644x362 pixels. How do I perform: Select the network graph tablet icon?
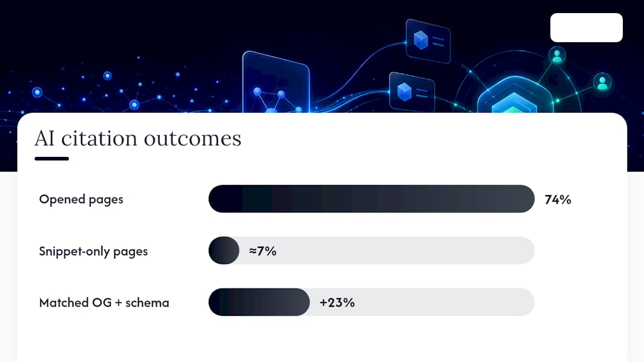pyautogui.click(x=276, y=83)
